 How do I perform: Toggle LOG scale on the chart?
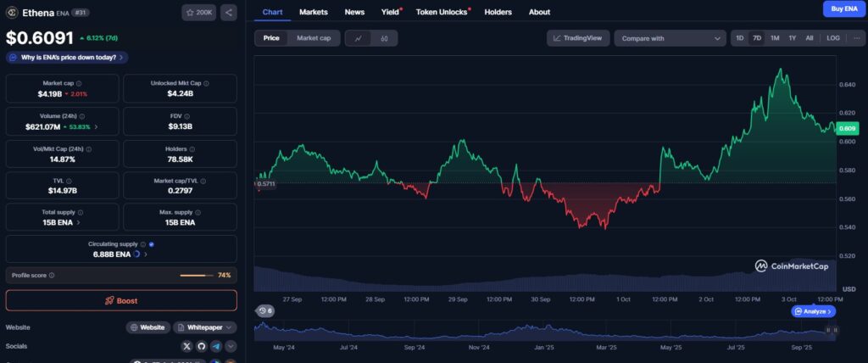pyautogui.click(x=833, y=38)
